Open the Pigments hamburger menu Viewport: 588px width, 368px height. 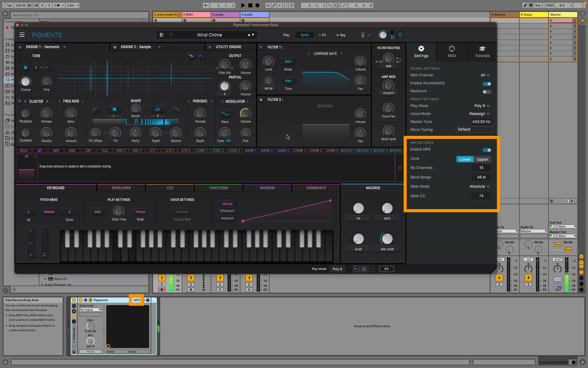pos(22,35)
